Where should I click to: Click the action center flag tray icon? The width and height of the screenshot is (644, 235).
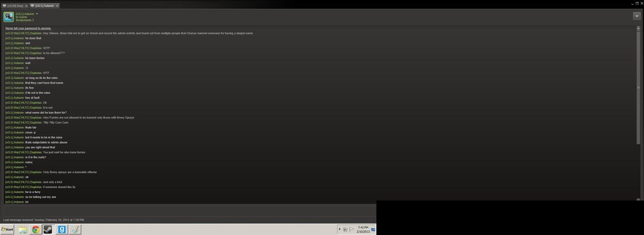coord(352,230)
